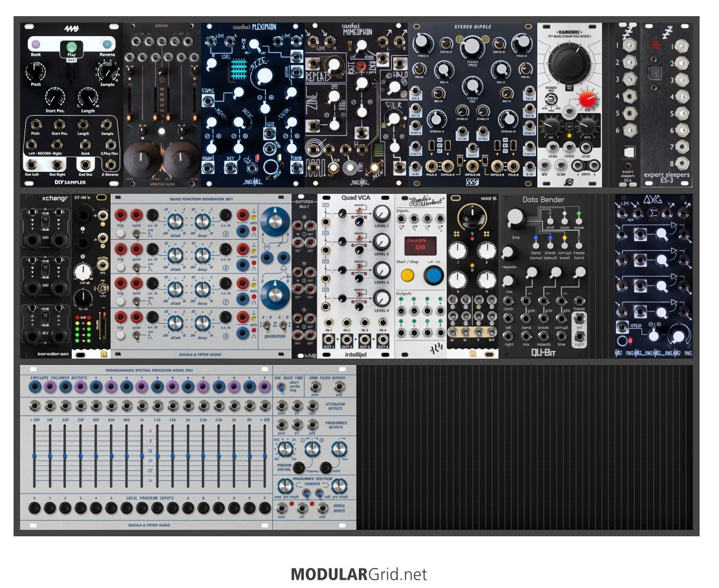719x588 pixels.
Task: Click the clock input jack on Data Bender
Action: [x=508, y=301]
